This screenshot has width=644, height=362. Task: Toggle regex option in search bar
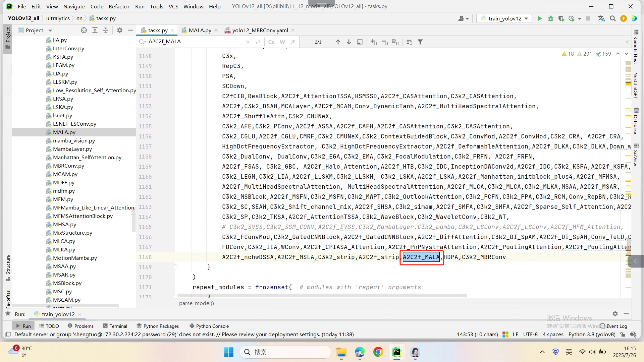tap(293, 42)
